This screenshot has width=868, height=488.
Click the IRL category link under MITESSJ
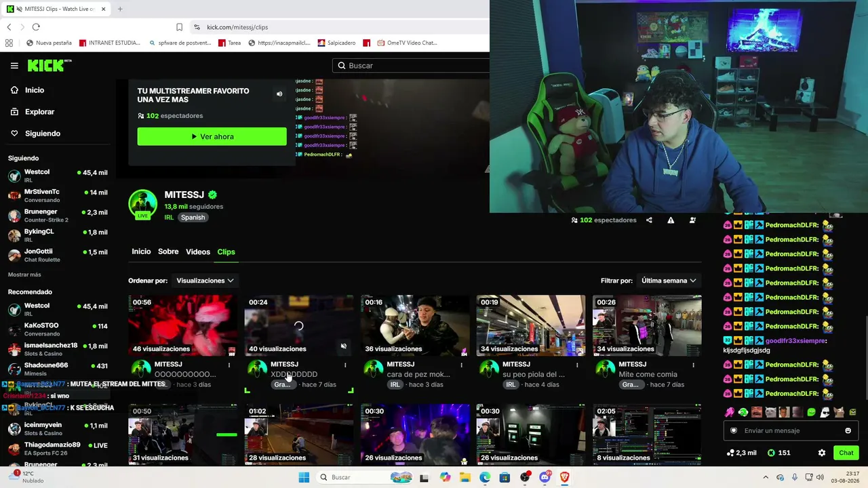click(169, 218)
